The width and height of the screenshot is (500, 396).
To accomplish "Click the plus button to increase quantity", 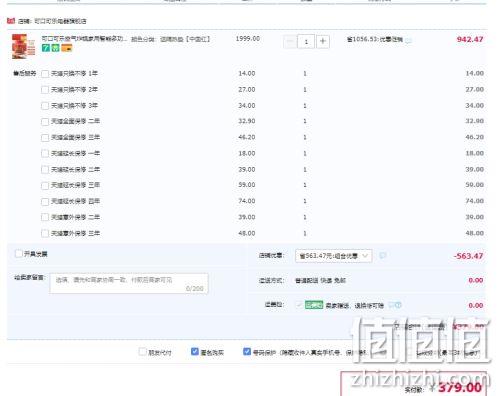I will point(322,41).
